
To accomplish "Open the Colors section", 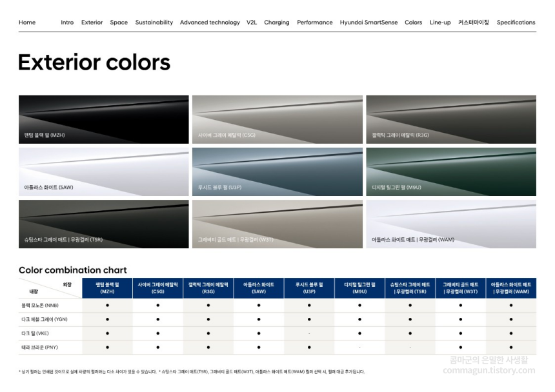I will (x=414, y=23).
